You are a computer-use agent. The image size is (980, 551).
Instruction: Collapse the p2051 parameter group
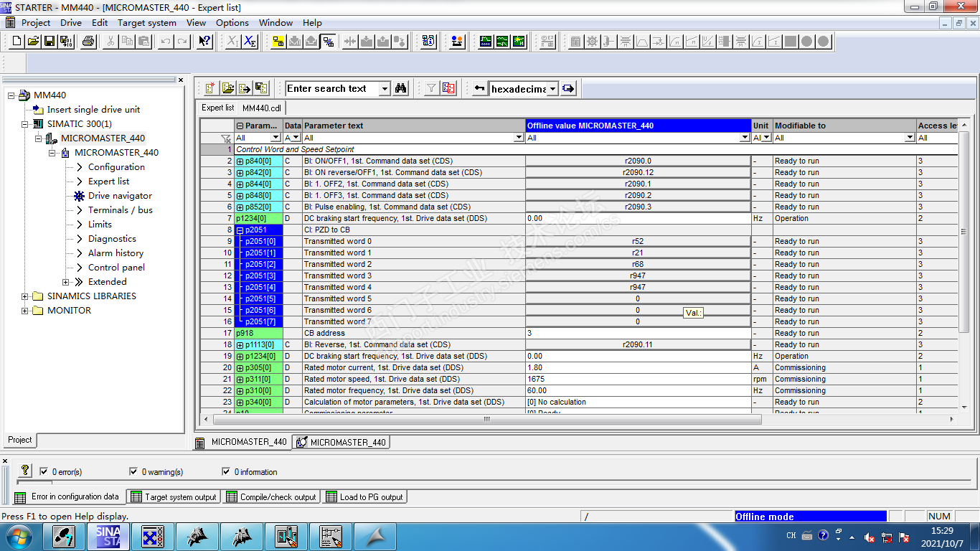[x=240, y=230]
